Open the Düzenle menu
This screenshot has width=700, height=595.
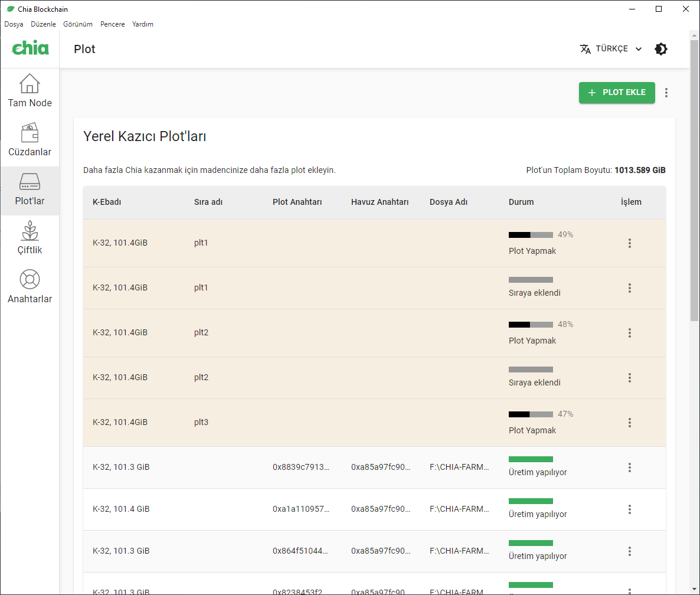43,24
